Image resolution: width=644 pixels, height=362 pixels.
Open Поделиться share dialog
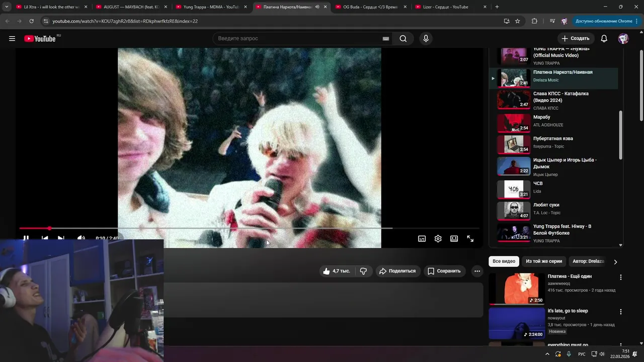397,271
